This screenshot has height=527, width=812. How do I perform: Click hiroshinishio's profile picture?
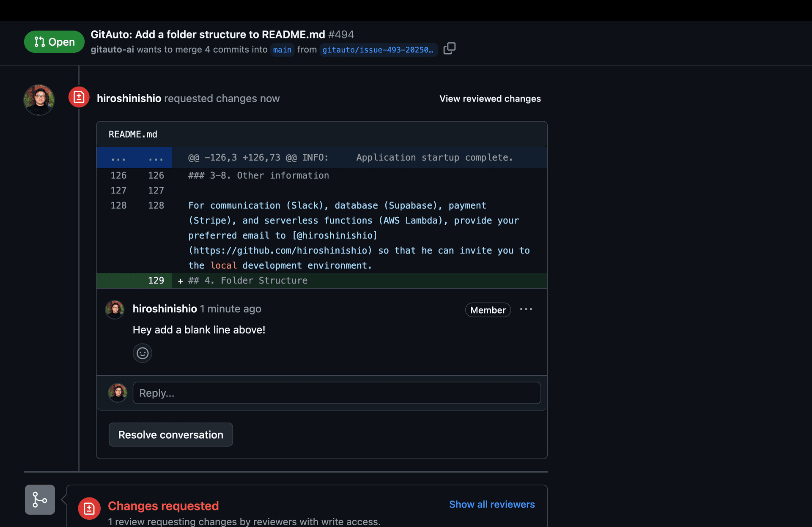(x=38, y=100)
